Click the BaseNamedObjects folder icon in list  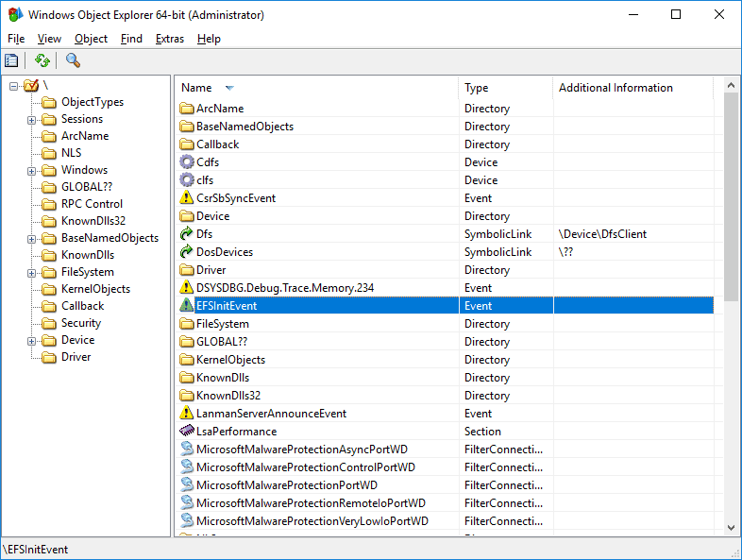[x=187, y=127]
